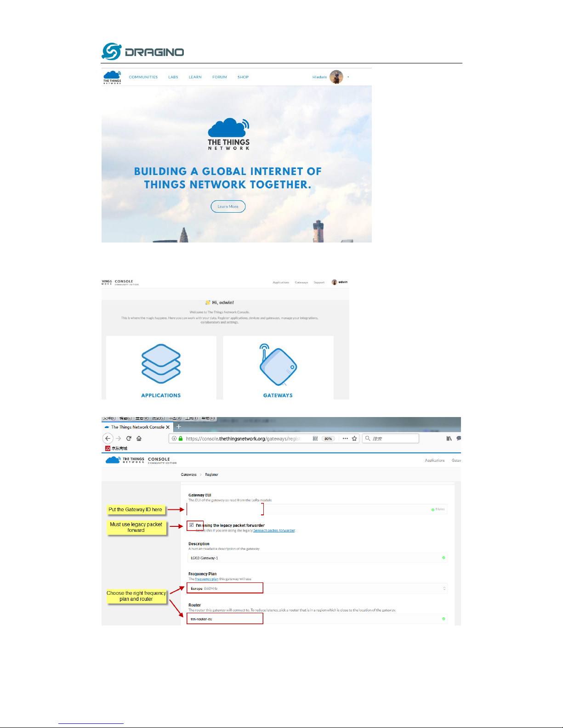Focus the browser search box
563x728 pixels.
(x=391, y=439)
